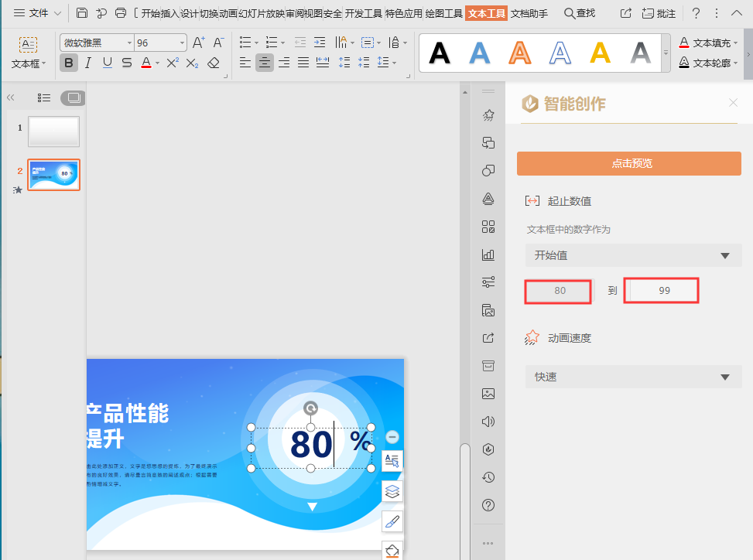
Task: Switch to 文档助手 tab
Action: (529, 13)
